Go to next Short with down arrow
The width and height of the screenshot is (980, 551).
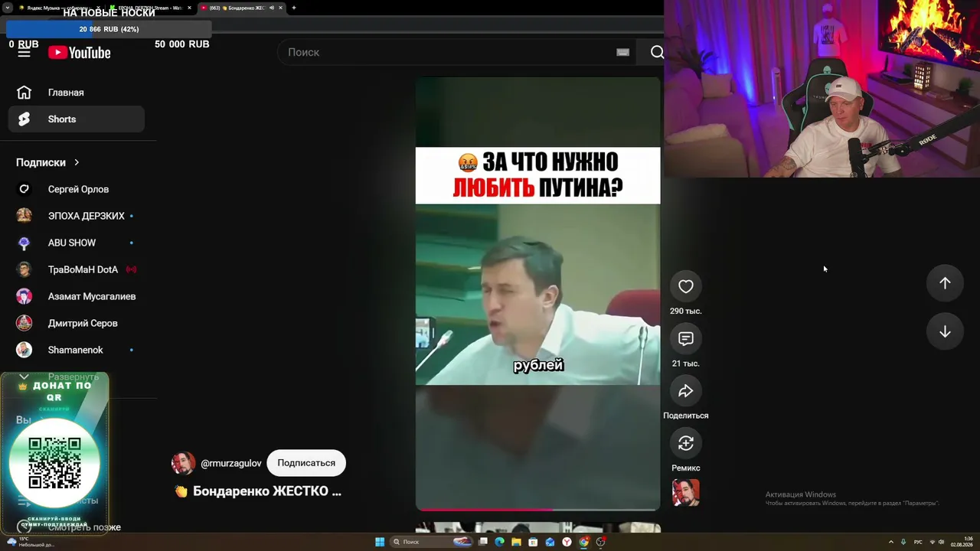point(945,331)
